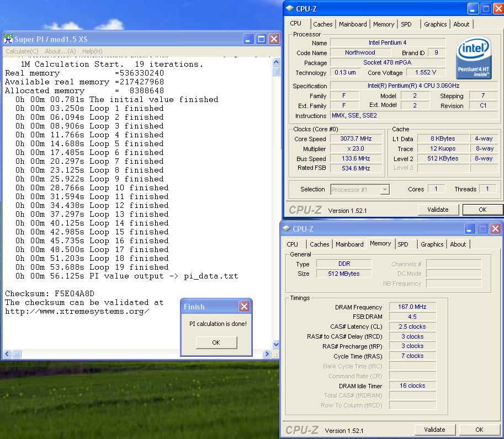
Task: Open the Help(H) menu in Super PI
Action: coord(92,51)
